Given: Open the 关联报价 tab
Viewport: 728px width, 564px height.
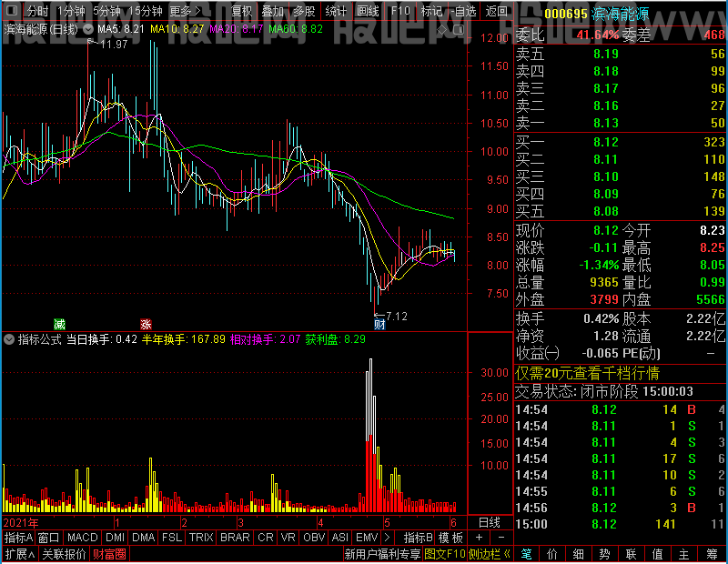Looking at the screenshot, I should pyautogui.click(x=64, y=554).
